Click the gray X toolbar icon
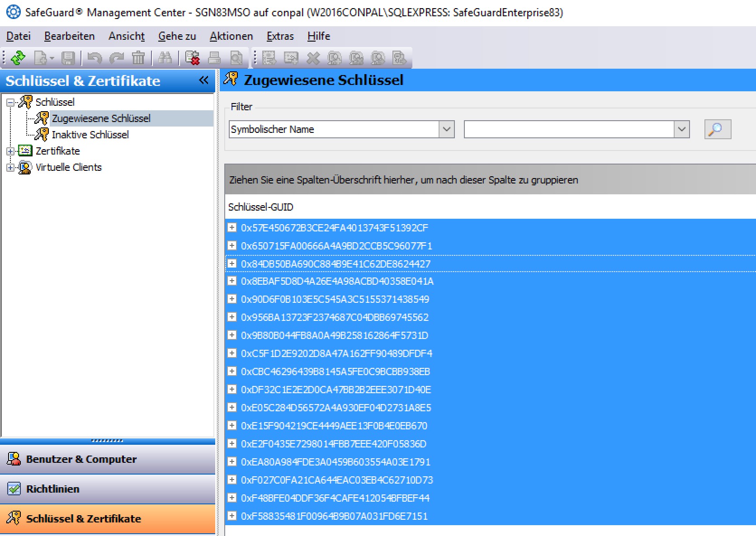The height and width of the screenshot is (536, 756). tap(313, 58)
